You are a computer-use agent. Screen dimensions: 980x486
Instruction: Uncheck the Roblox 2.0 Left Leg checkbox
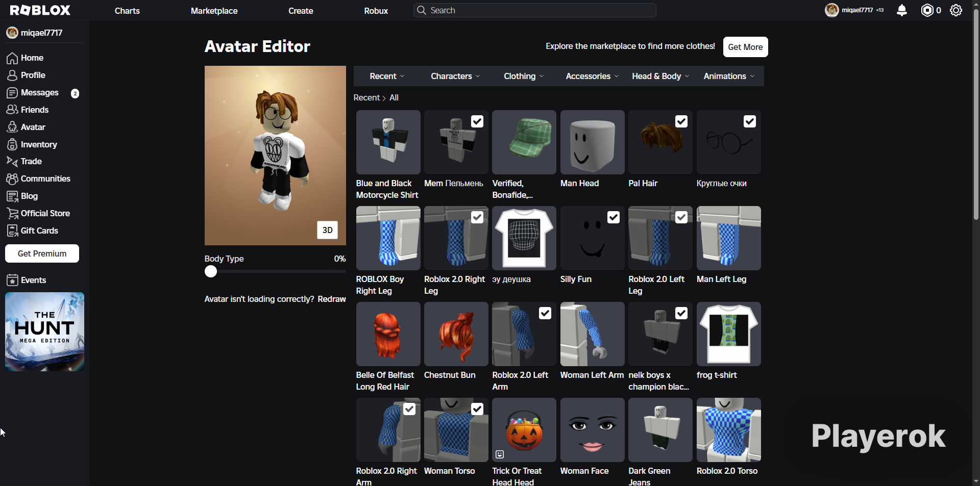point(681,217)
